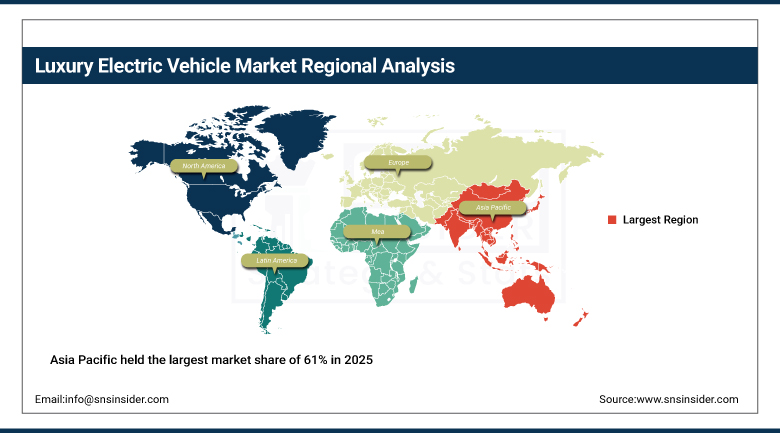The height and width of the screenshot is (433, 780).
Task: Click the Asia Pacific map label
Action: click(x=492, y=208)
